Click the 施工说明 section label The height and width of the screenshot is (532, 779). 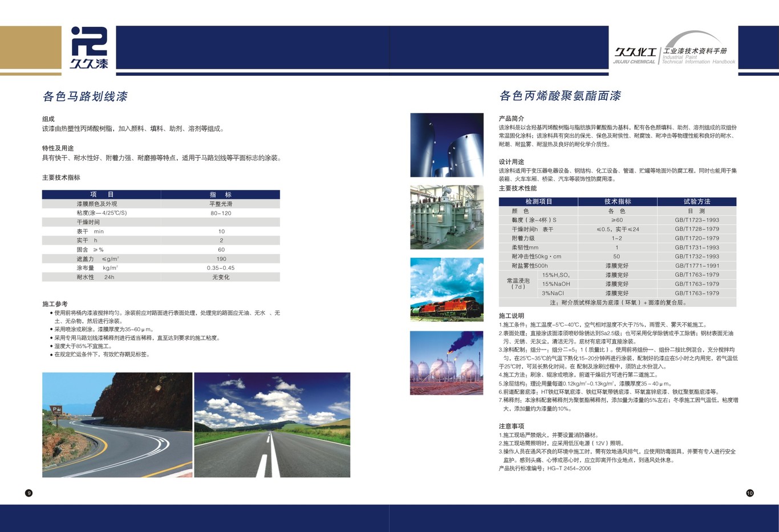pos(512,315)
